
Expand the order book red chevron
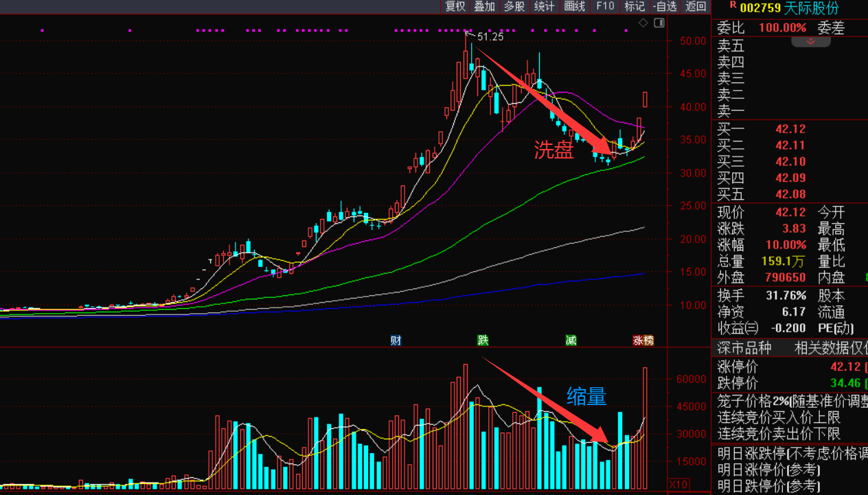click(811, 41)
